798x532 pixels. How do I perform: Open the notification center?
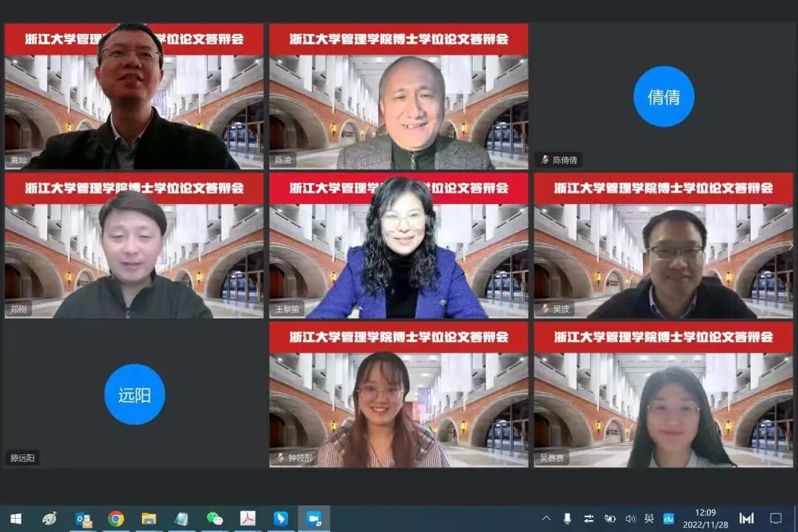776,519
